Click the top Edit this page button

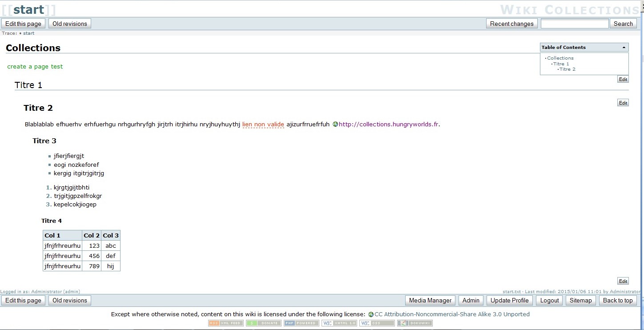(23, 24)
